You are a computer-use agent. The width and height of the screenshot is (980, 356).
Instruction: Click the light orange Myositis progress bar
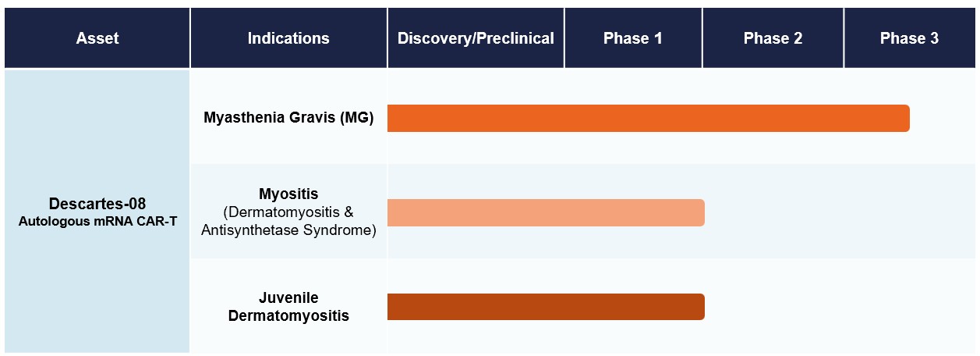[546, 212]
